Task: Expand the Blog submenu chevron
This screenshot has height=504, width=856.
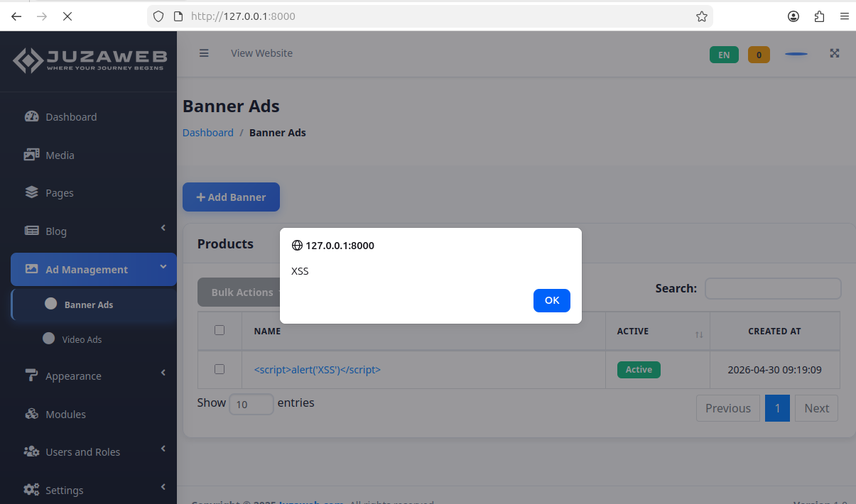Action: point(163,228)
